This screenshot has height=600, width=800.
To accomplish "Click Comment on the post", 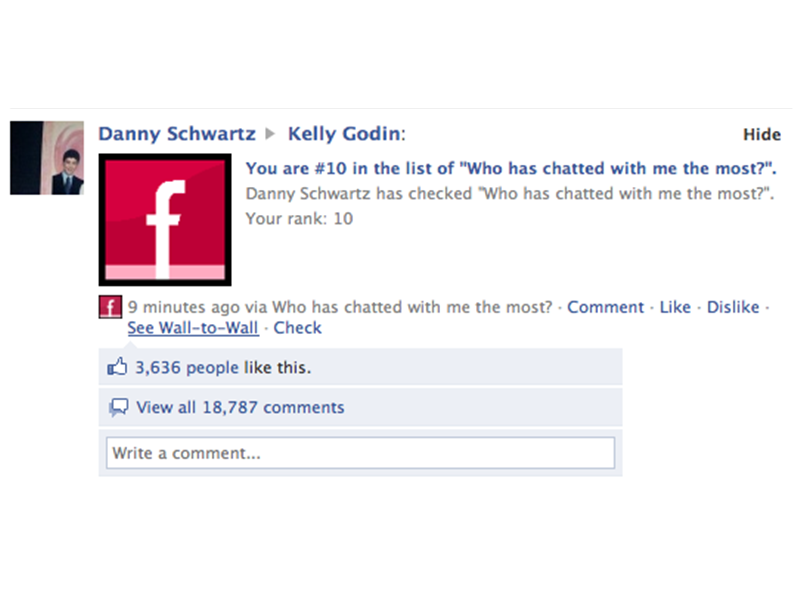I will [605, 307].
